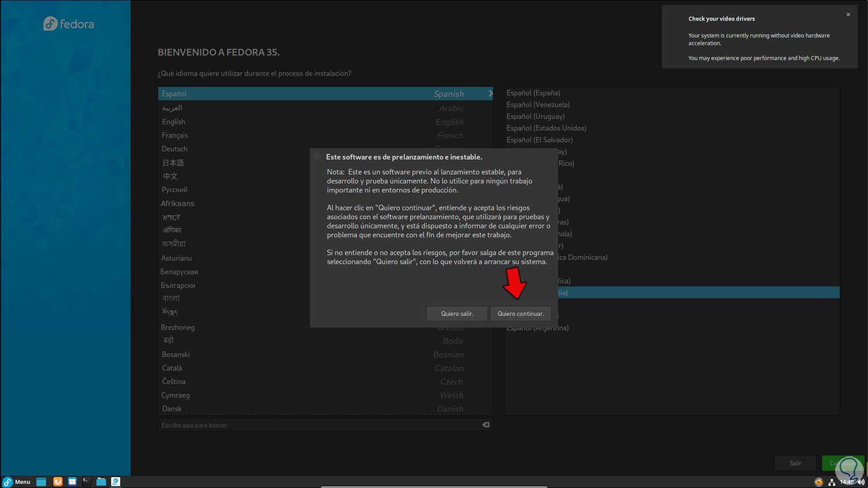This screenshot has height=488, width=868.
Task: Open the file manager taskbar icon
Action: (x=101, y=482)
